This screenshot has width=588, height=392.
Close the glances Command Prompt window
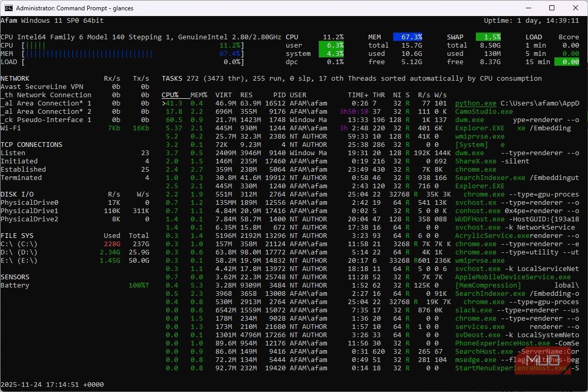(576, 8)
